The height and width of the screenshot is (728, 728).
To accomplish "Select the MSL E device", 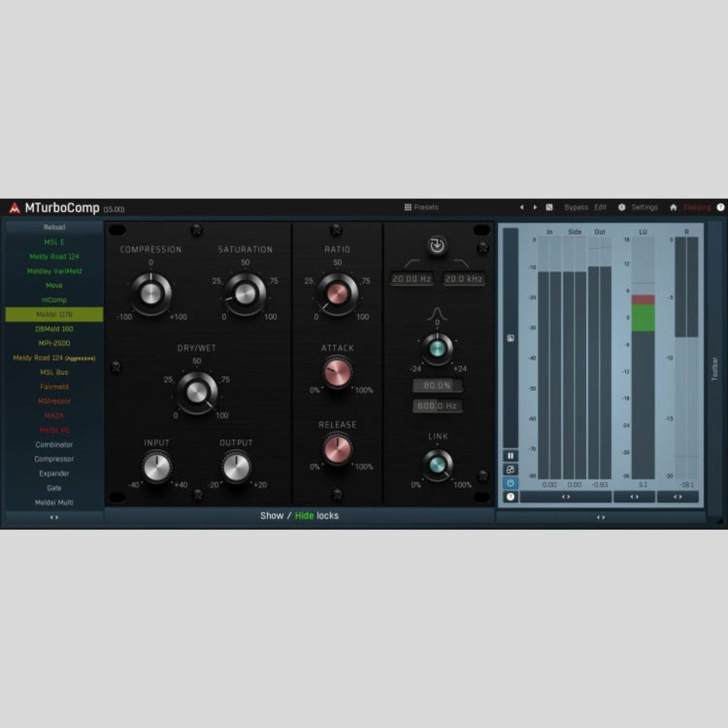I will point(54,242).
